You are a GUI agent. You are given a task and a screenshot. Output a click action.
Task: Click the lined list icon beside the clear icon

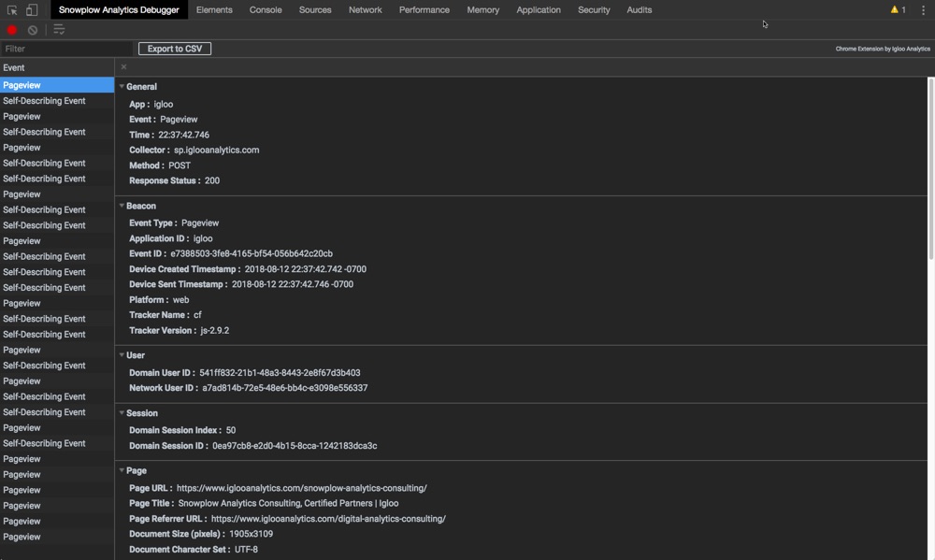(x=59, y=30)
